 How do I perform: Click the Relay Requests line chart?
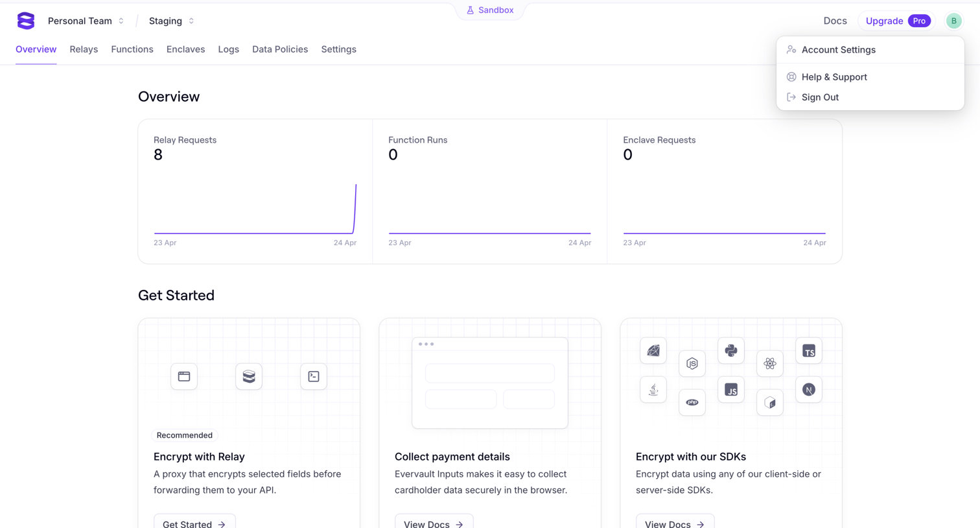click(255, 209)
